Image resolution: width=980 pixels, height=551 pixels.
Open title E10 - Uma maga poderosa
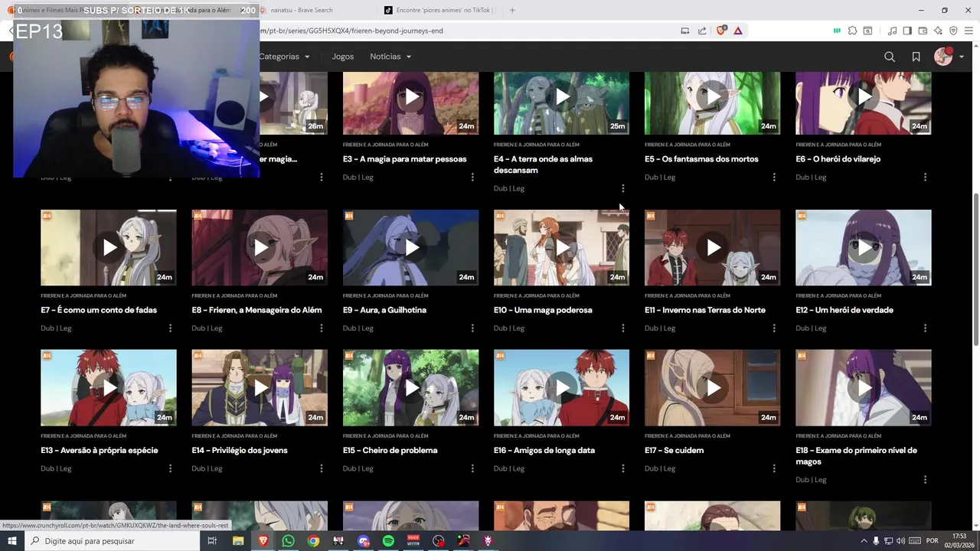click(543, 310)
